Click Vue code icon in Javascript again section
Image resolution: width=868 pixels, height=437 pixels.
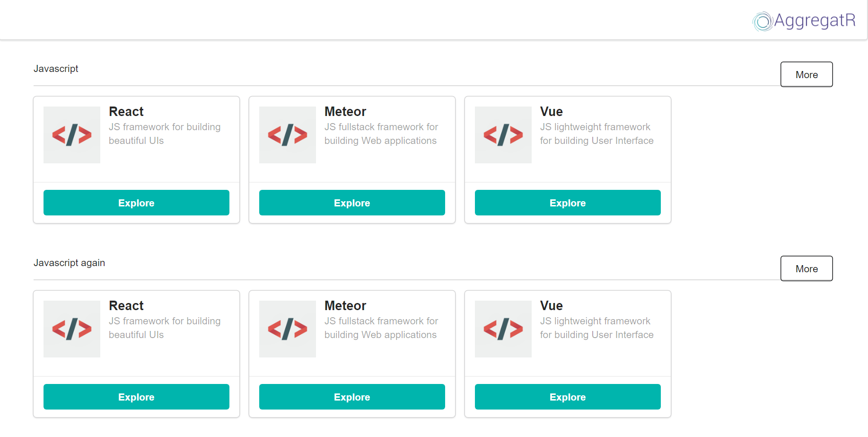point(503,329)
